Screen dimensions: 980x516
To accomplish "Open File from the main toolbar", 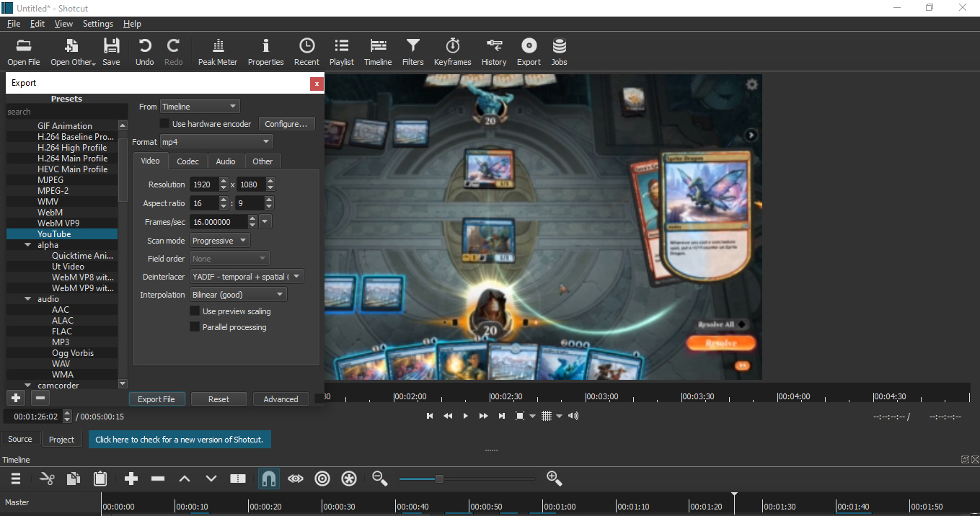I will (x=24, y=52).
